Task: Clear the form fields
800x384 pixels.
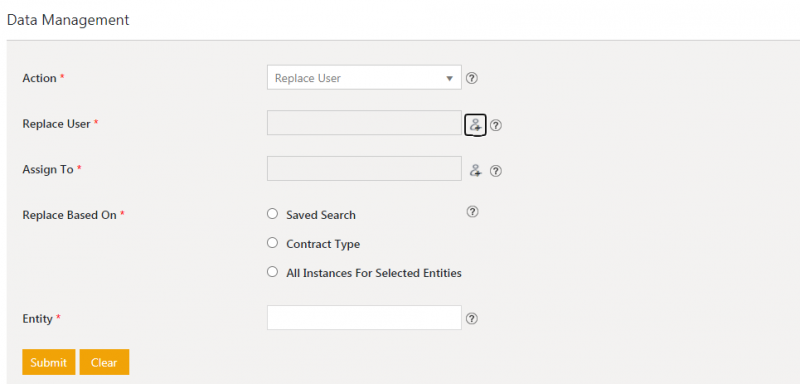Action: pyautogui.click(x=104, y=362)
